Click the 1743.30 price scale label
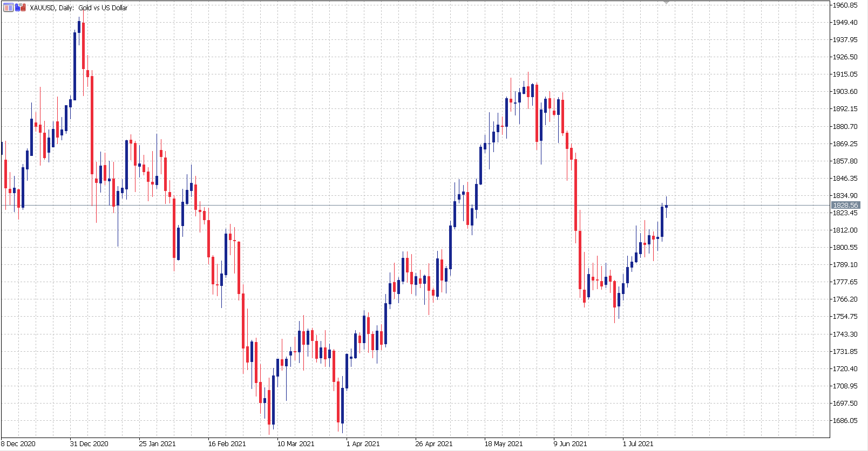Viewport: 868px width, 451px height. pyautogui.click(x=845, y=334)
